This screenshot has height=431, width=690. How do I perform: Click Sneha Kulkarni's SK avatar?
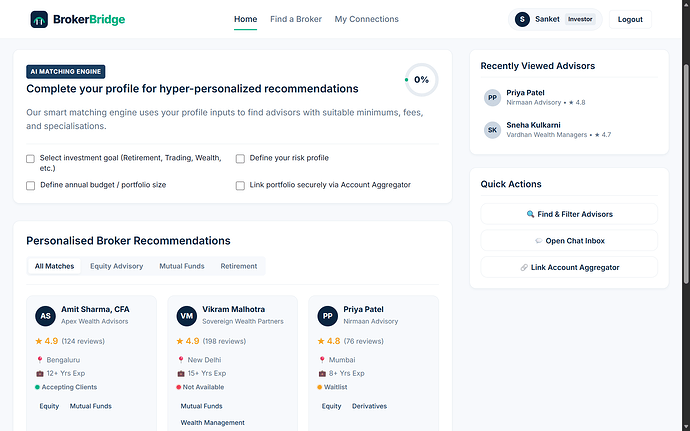click(492, 130)
